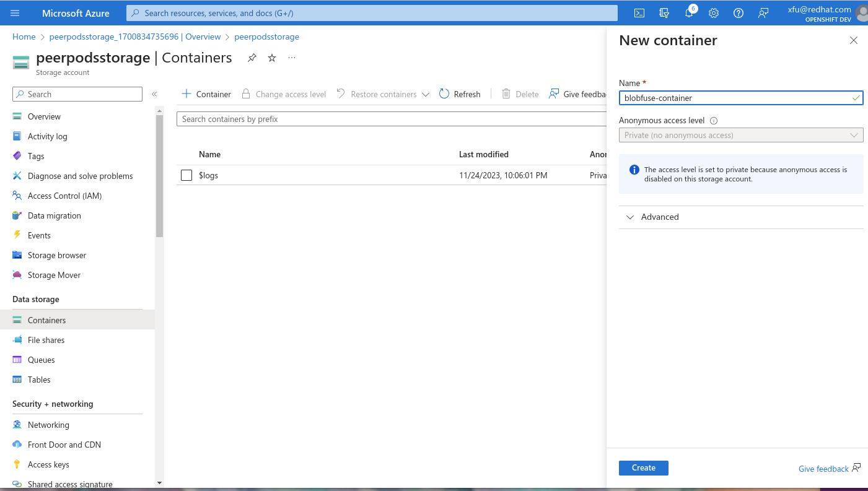Image resolution: width=868 pixels, height=491 pixels.
Task: Close the New container panel
Action: coord(853,40)
